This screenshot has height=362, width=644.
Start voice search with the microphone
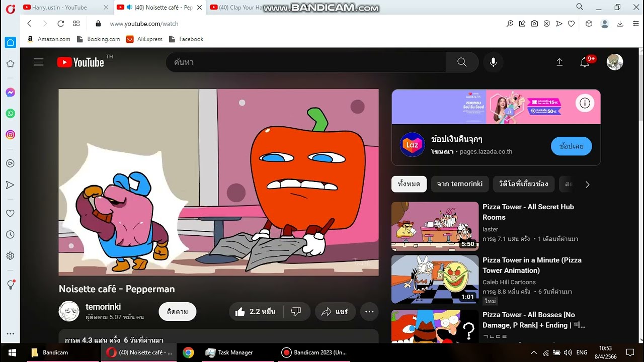point(493,62)
